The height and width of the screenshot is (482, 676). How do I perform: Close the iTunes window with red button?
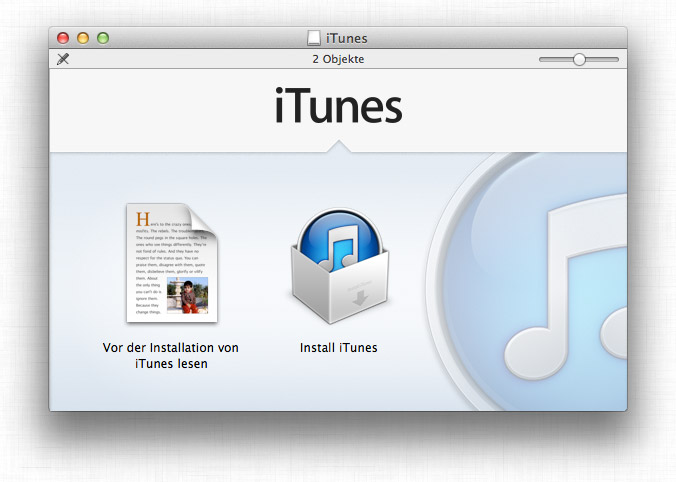point(63,39)
